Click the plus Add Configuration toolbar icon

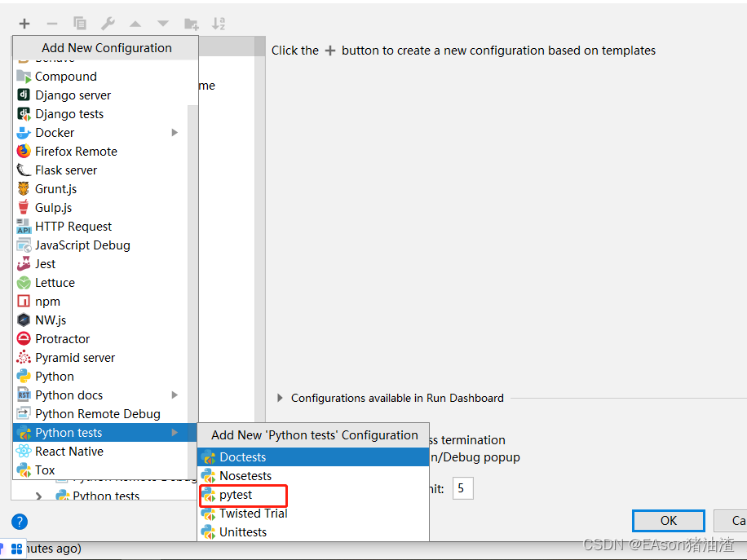tap(24, 24)
